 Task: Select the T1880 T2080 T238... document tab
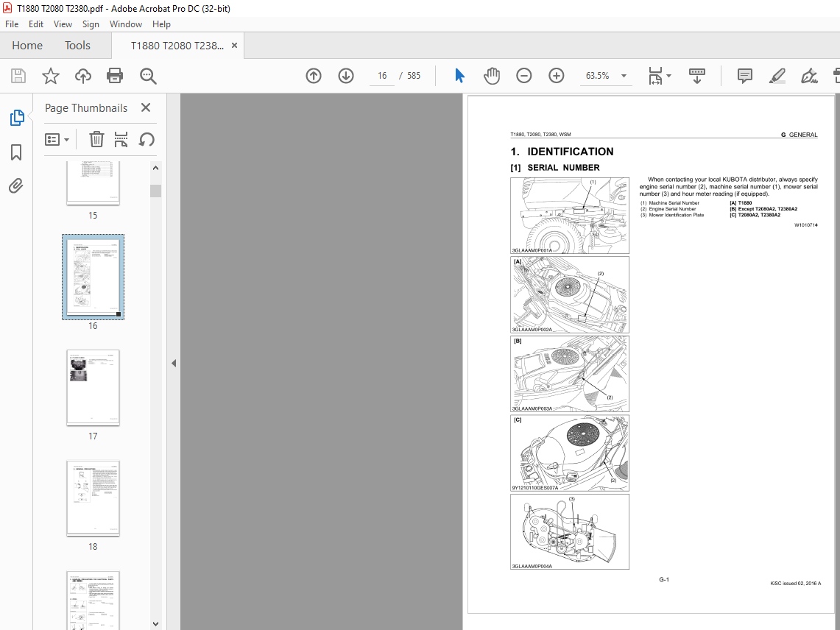pyautogui.click(x=177, y=46)
